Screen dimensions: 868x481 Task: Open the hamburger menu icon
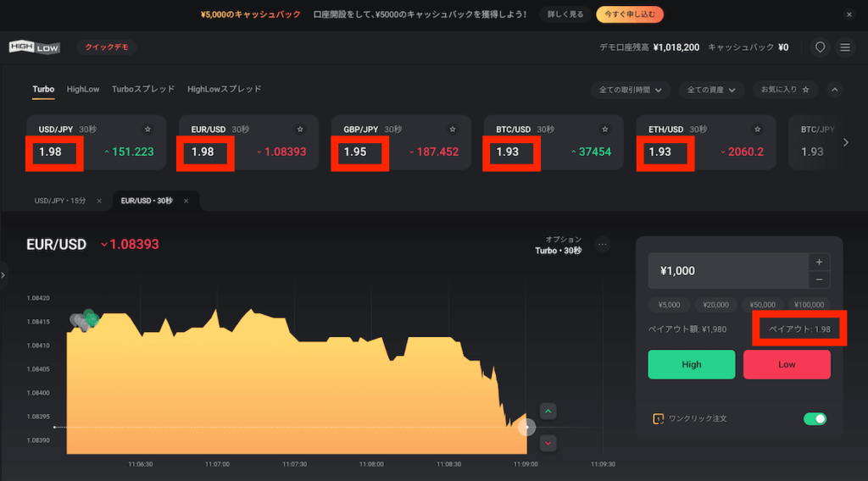coord(845,47)
